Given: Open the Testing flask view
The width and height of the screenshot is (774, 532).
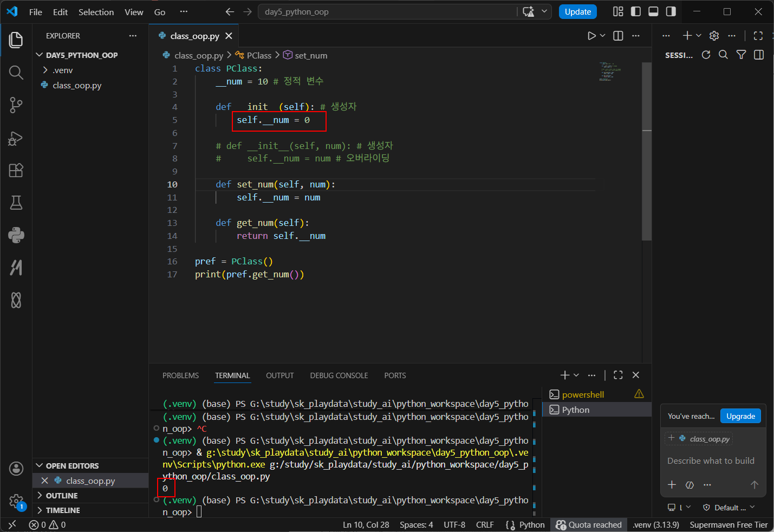Looking at the screenshot, I should tap(16, 203).
